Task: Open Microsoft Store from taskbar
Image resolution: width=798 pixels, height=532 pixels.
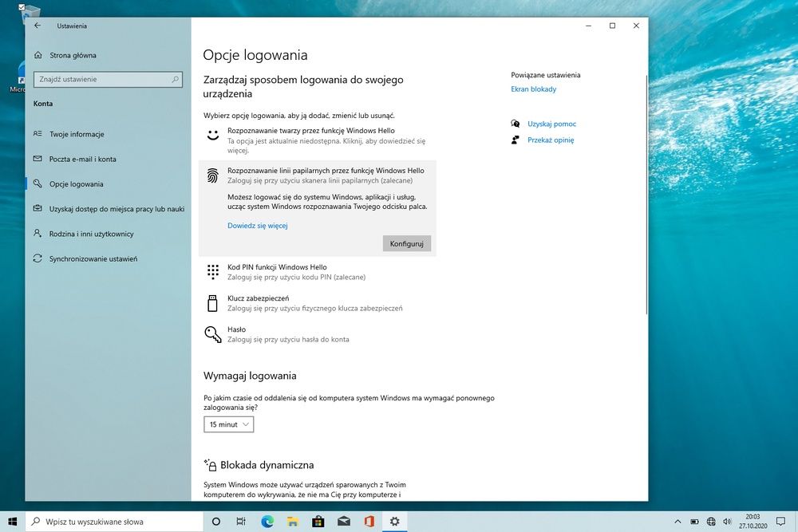Action: pos(318,522)
